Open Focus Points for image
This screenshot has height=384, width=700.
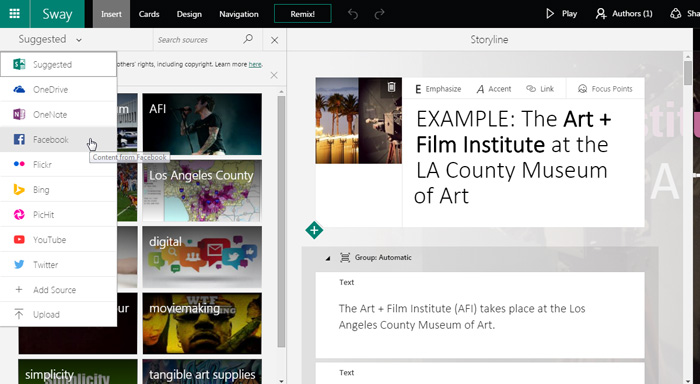pos(605,89)
